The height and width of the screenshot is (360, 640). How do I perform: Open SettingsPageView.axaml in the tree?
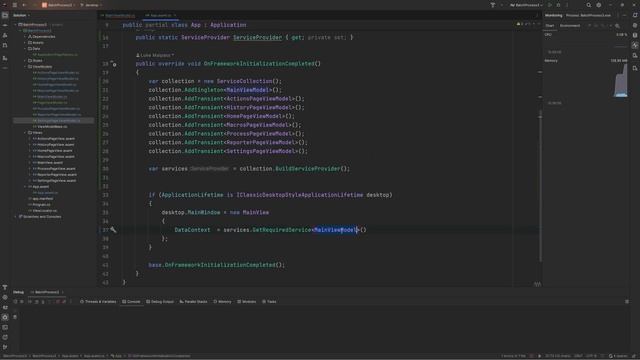click(x=54, y=180)
